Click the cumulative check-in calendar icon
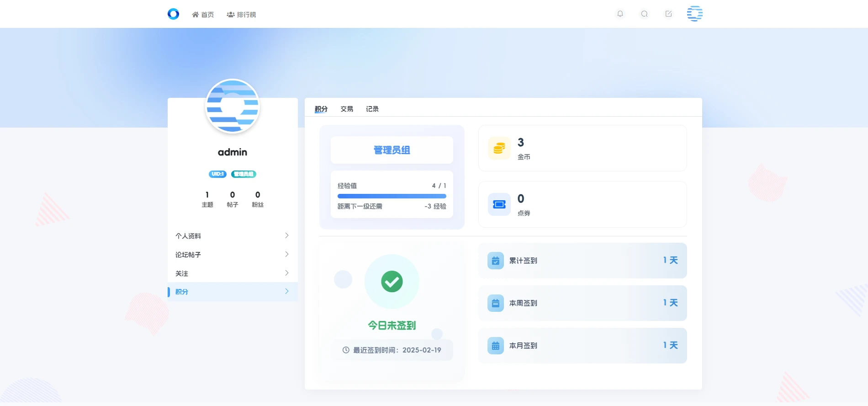 click(x=495, y=261)
